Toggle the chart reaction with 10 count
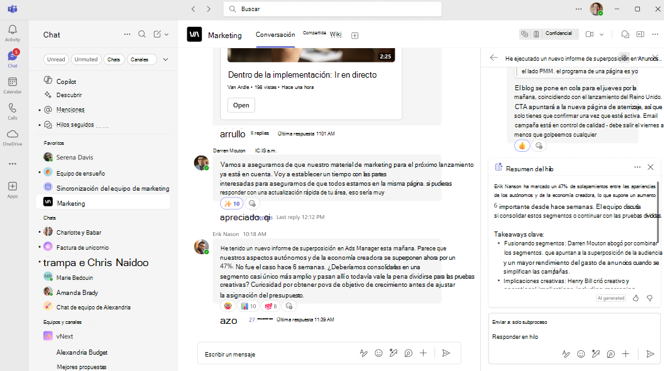The height and width of the screenshot is (371, 664). coord(249,306)
